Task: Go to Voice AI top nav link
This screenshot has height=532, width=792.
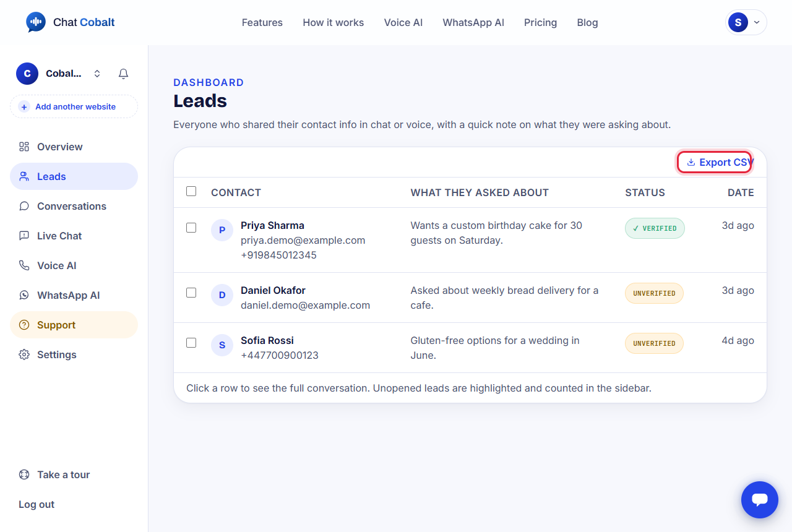Action: (403, 22)
